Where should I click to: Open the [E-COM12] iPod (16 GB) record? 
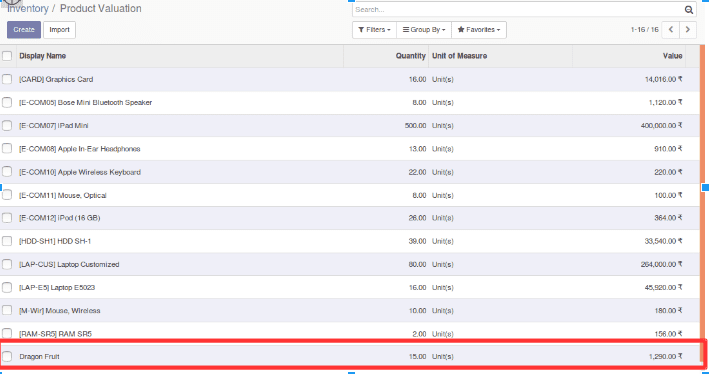pos(59,218)
